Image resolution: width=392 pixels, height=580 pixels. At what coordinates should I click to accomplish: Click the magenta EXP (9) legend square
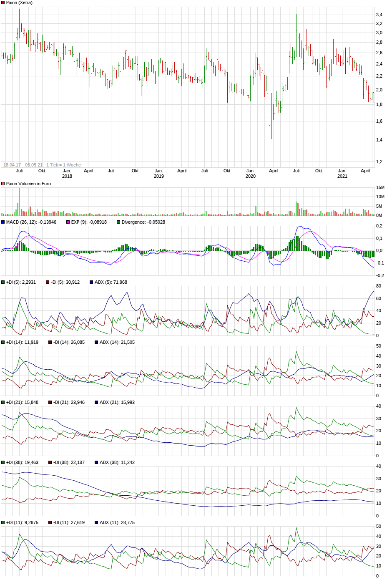(68, 222)
